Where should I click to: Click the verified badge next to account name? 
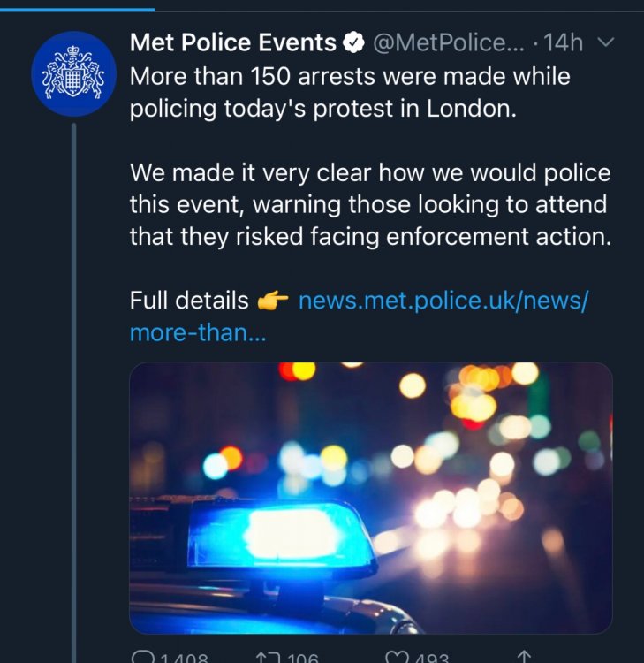[354, 42]
